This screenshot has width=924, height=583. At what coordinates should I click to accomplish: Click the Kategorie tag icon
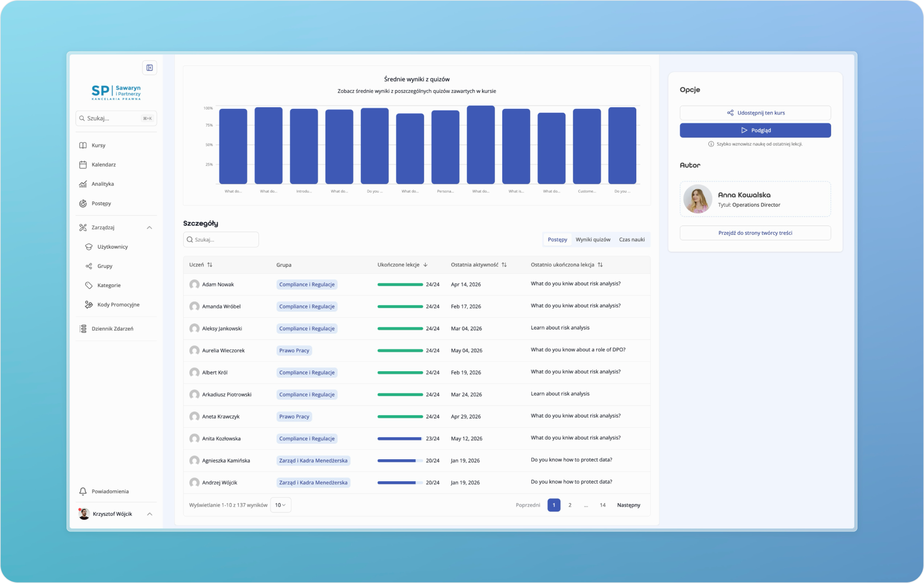point(89,285)
